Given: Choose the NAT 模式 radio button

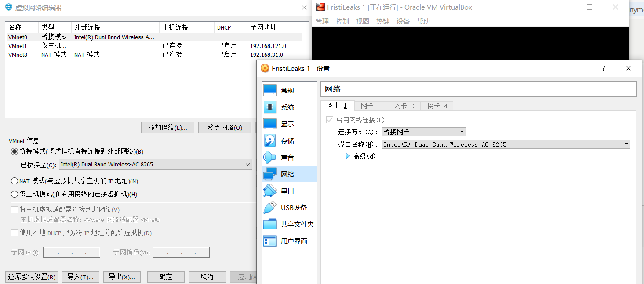Looking at the screenshot, I should (15, 181).
